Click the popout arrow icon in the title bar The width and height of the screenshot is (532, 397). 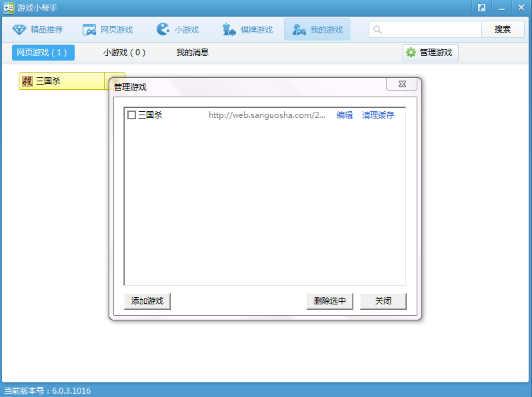click(x=481, y=7)
